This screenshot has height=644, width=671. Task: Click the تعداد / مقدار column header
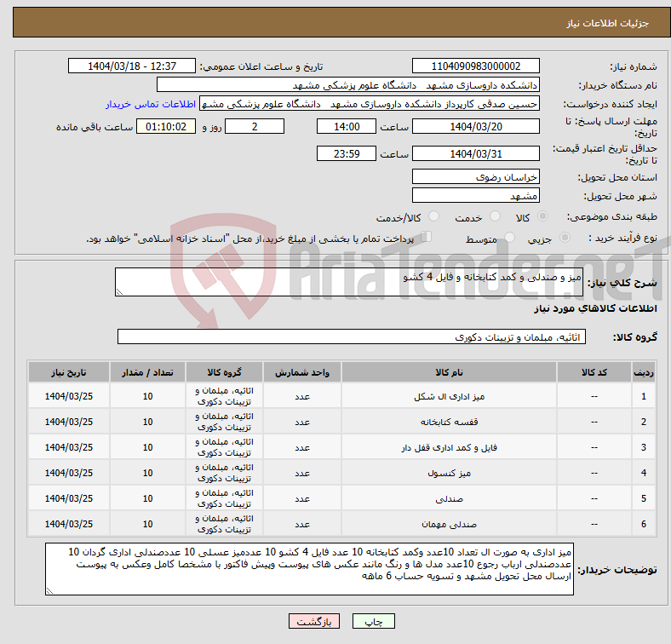(x=147, y=372)
